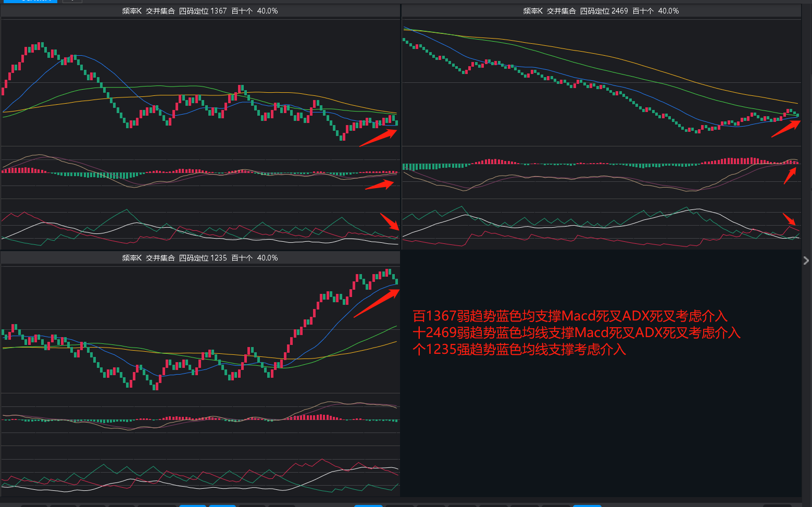This screenshot has width=812, height=507.
Task: Click the note line starting 个1235强趋势
Action: (519, 349)
